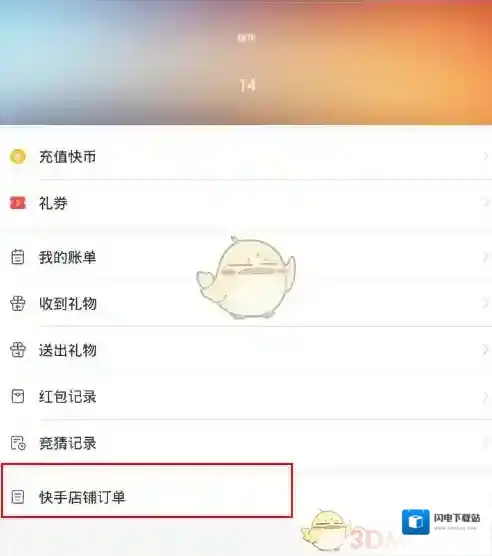Open the 竞猜记录 text label
The image size is (492, 556).
click(68, 443)
